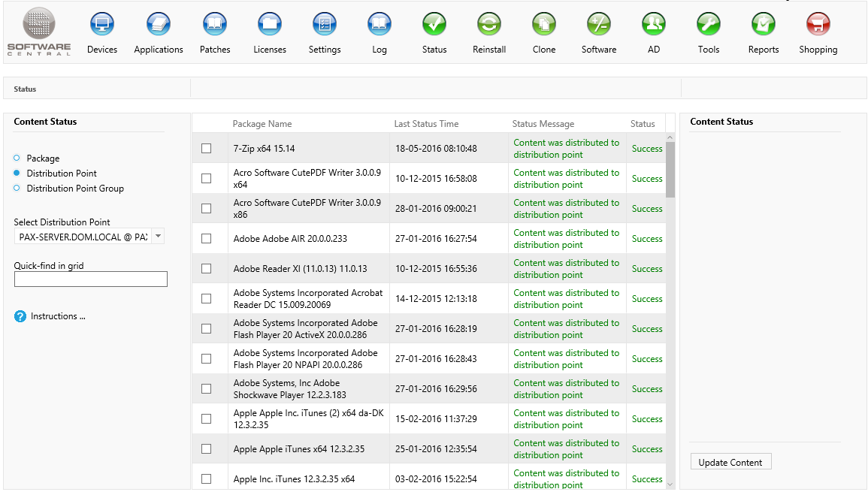Select the Package radio option

click(17, 158)
